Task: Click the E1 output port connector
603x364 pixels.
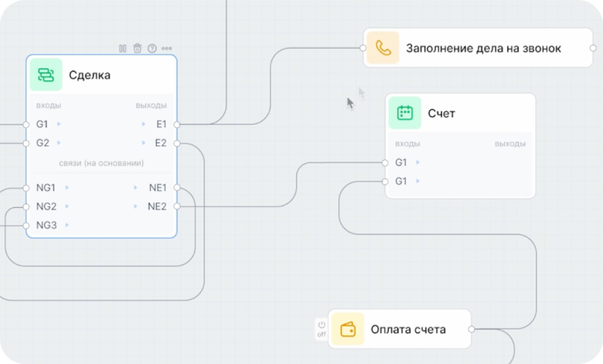Action: click(x=177, y=124)
